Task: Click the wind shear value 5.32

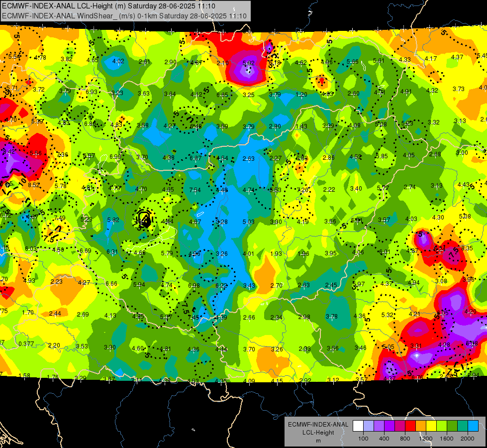Action: point(388,315)
